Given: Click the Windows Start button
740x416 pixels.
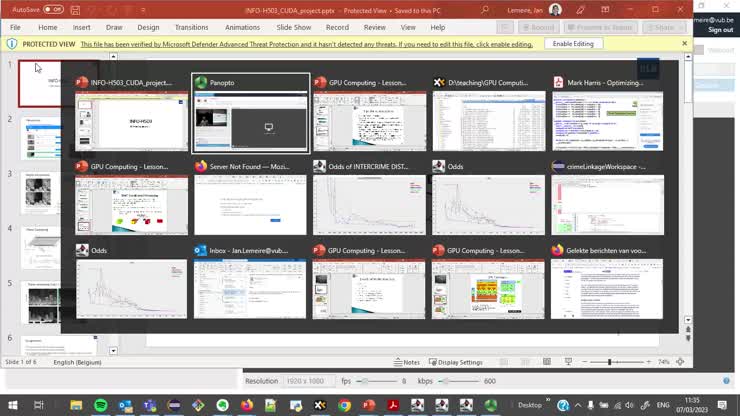Looking at the screenshot, I should pos(11,405).
